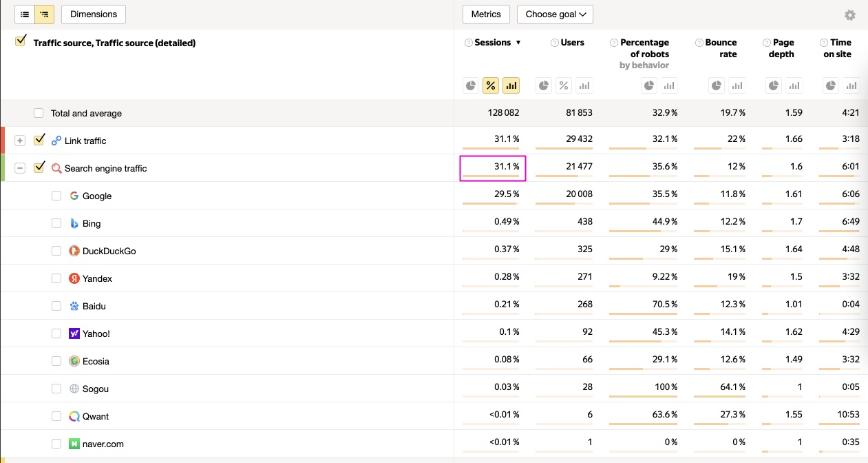
Task: Click the settings gear icon
Action: [850, 15]
